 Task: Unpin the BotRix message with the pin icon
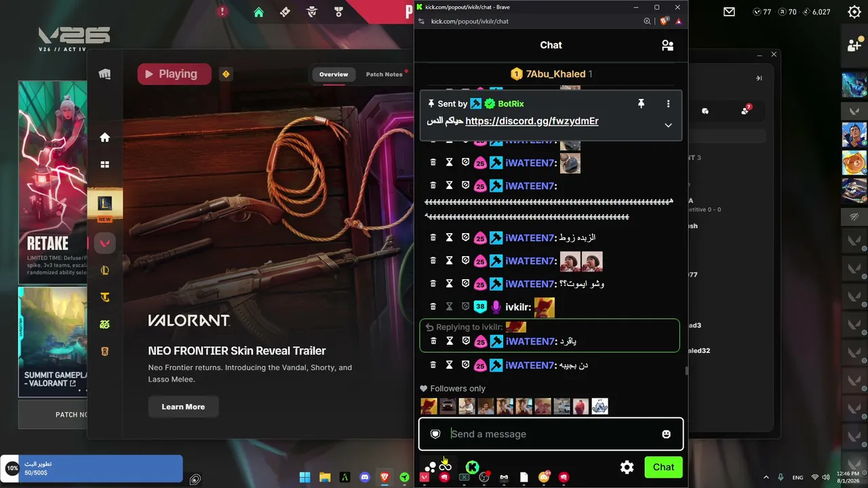[x=641, y=104]
